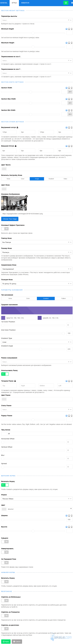73x644 pixels.
Task: Click the office background image thumbnail
Action: point(14,203)
